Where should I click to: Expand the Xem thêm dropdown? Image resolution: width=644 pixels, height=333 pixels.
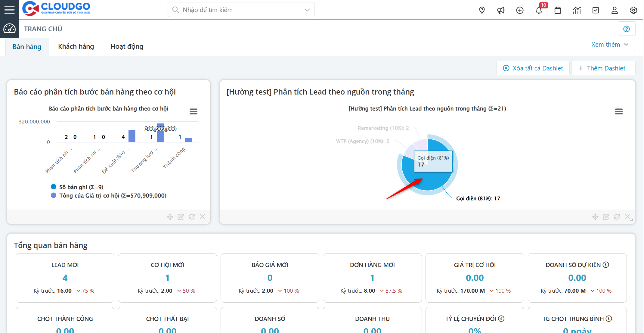click(610, 45)
